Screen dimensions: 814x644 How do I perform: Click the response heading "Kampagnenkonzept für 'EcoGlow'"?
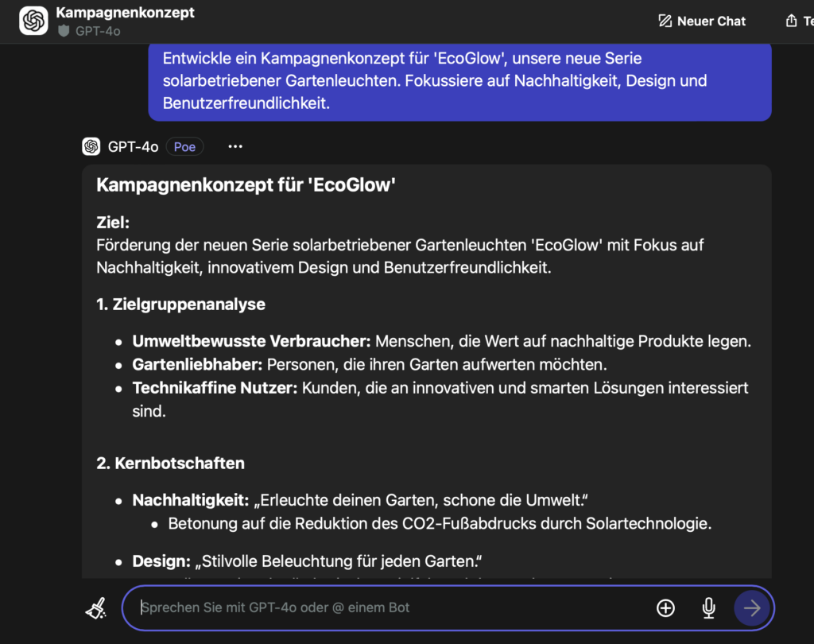coord(246,185)
